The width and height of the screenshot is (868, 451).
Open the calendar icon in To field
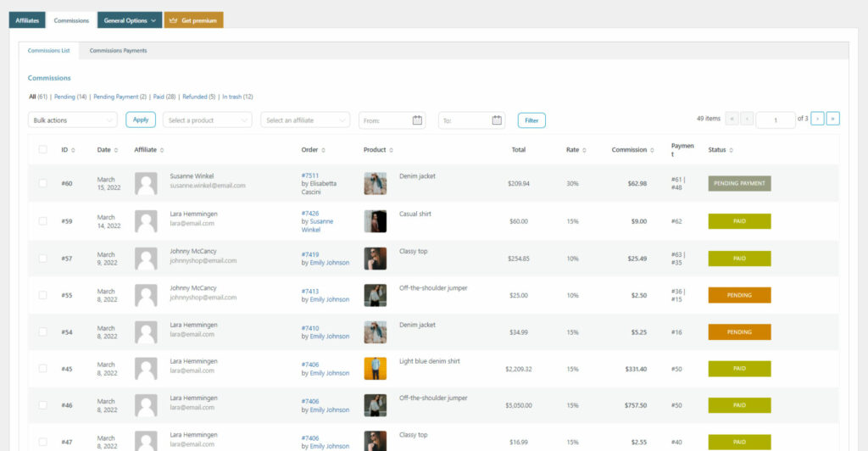[497, 120]
